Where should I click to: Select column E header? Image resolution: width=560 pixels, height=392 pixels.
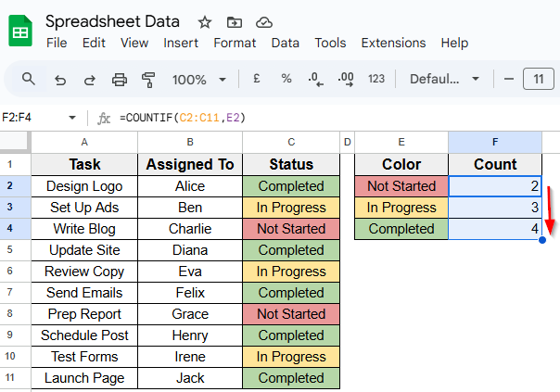pos(401,142)
